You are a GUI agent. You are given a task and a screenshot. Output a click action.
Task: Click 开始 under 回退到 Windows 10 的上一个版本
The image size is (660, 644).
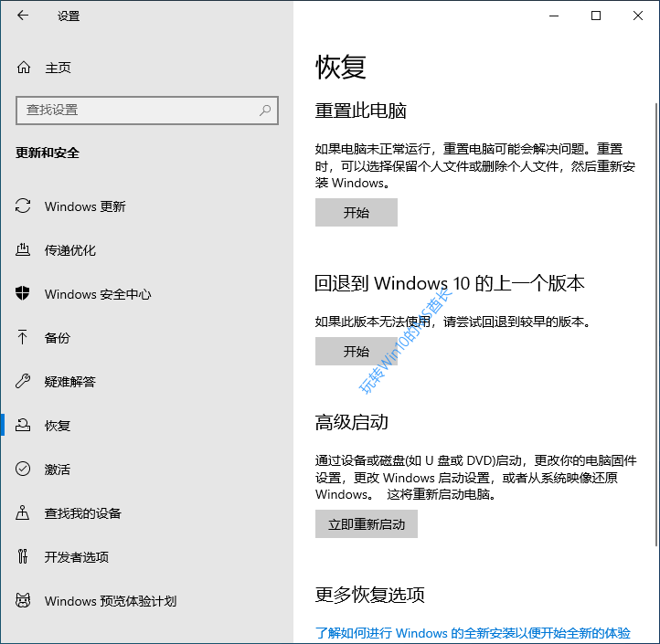[357, 352]
